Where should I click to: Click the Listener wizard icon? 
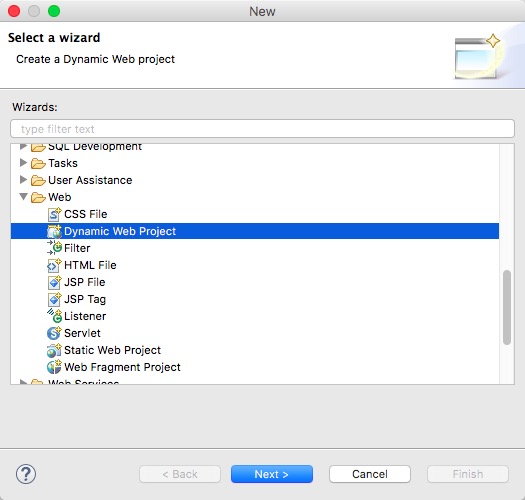click(x=54, y=316)
